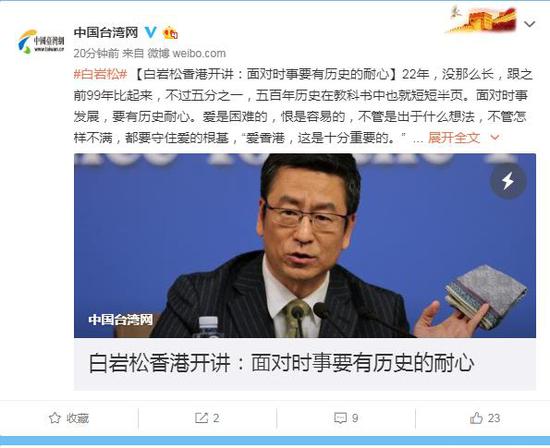
Task: Open the #白岩松# hashtag topic
Action: coord(100,74)
